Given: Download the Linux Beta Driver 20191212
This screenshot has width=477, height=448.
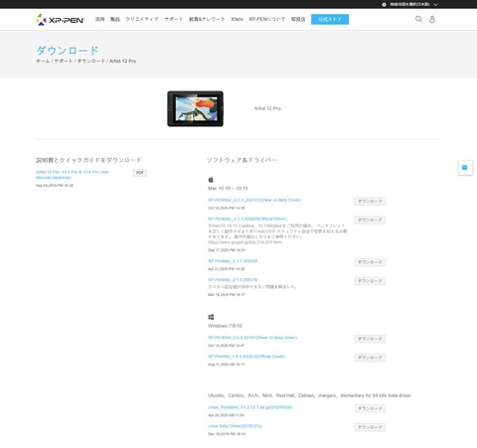Looking at the screenshot, I should click(x=370, y=427).
